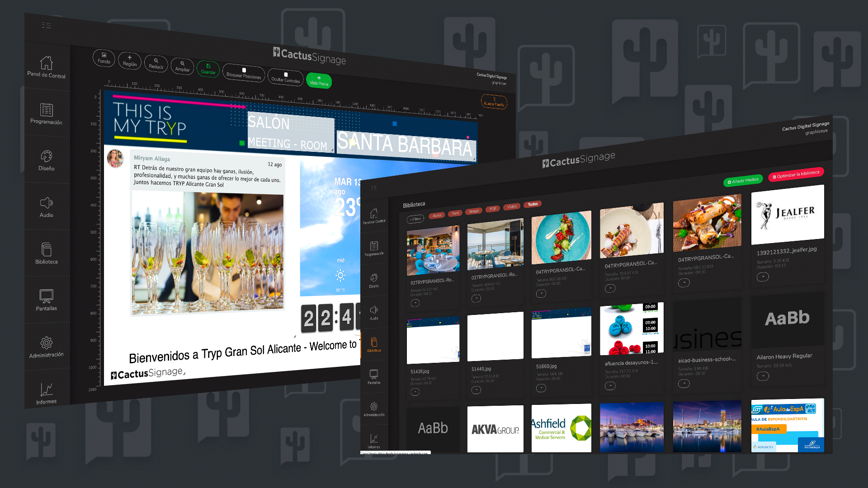Expand options for first 02TRYPGRANSOL-Re restaurant card

(415, 303)
